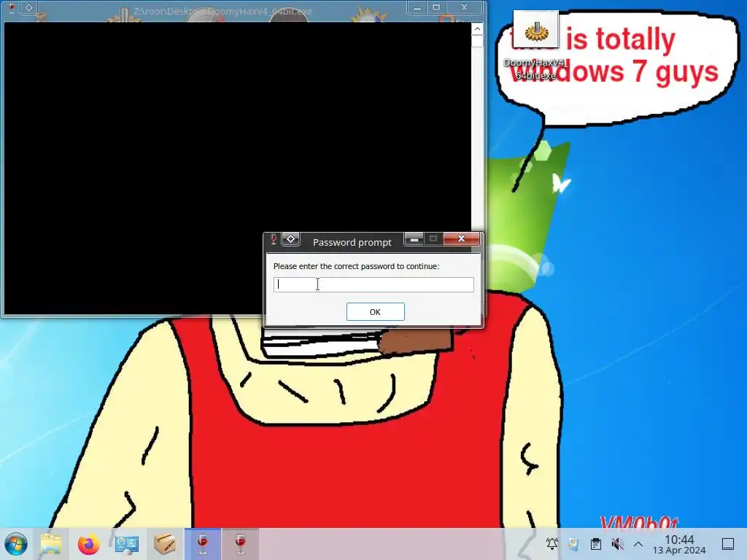The image size is (747, 560).
Task: Click the diamond button in the DoomyHaxV4 window title bar
Action: coord(28,7)
